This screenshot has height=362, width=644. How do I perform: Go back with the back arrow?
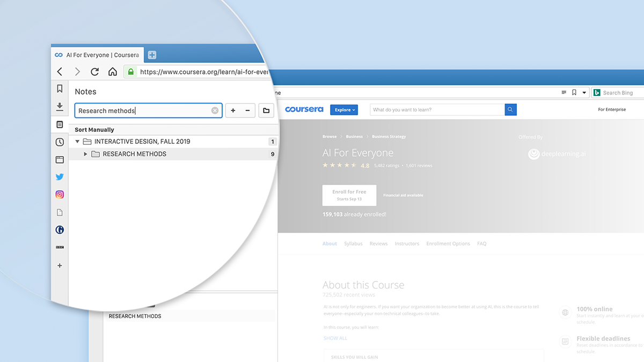pyautogui.click(x=60, y=71)
